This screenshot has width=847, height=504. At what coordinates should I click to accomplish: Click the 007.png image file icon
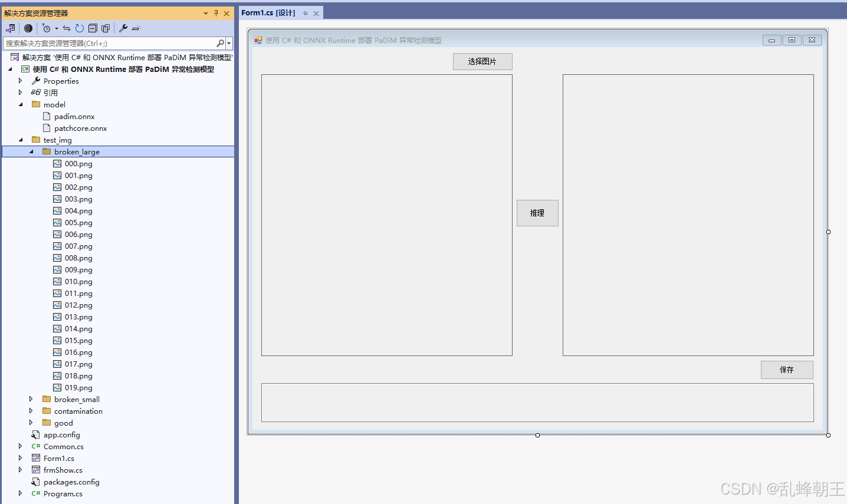57,246
